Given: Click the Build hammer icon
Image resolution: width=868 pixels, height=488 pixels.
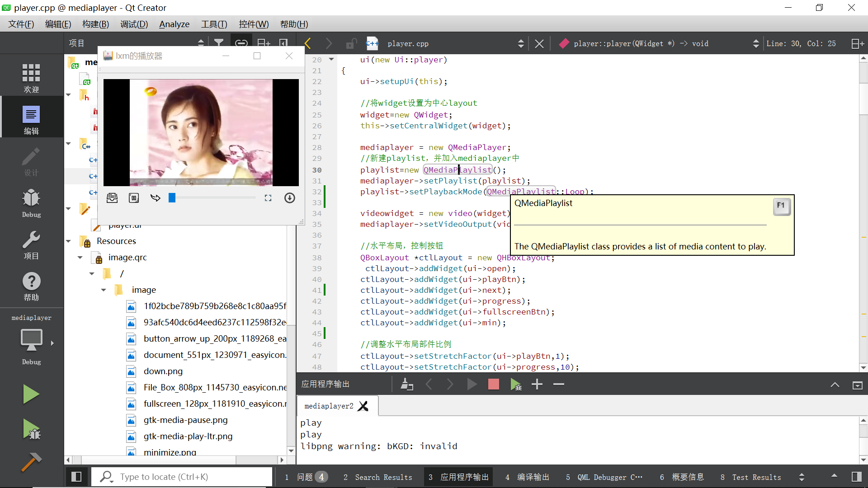Looking at the screenshot, I should click(31, 462).
